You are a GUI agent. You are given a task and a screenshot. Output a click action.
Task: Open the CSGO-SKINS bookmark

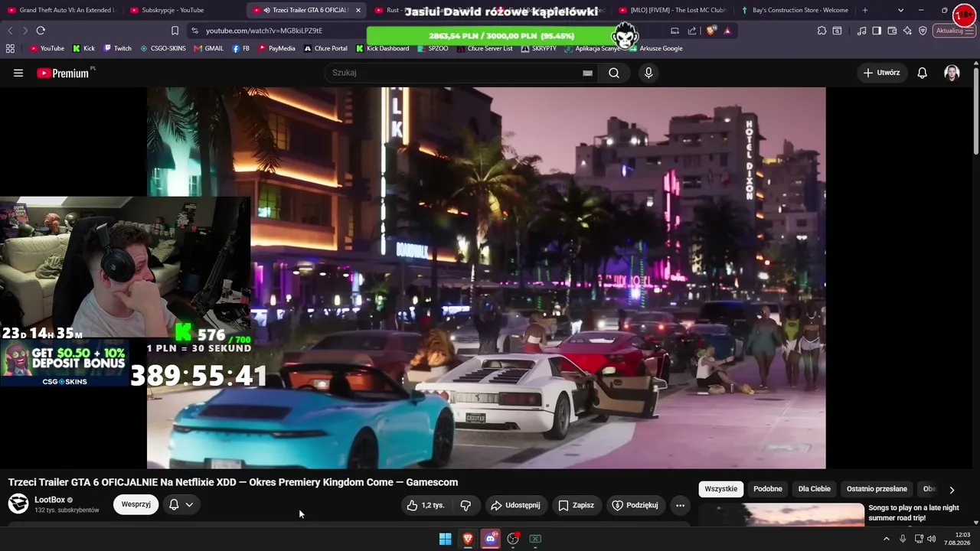[162, 48]
